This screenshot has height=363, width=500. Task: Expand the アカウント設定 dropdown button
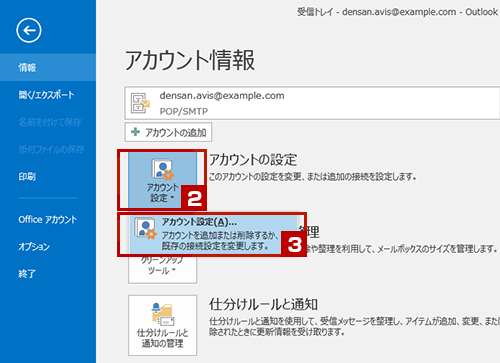tap(163, 180)
